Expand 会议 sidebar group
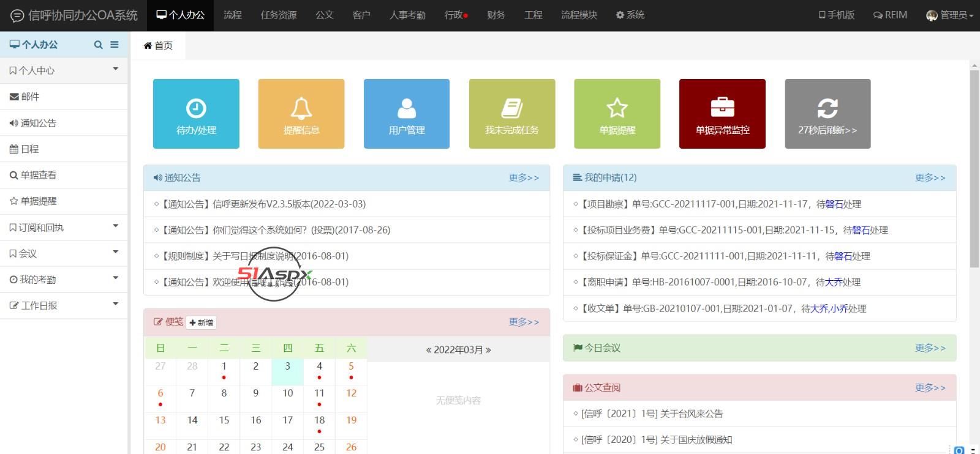Image resolution: width=980 pixels, height=454 pixels. 64,253
